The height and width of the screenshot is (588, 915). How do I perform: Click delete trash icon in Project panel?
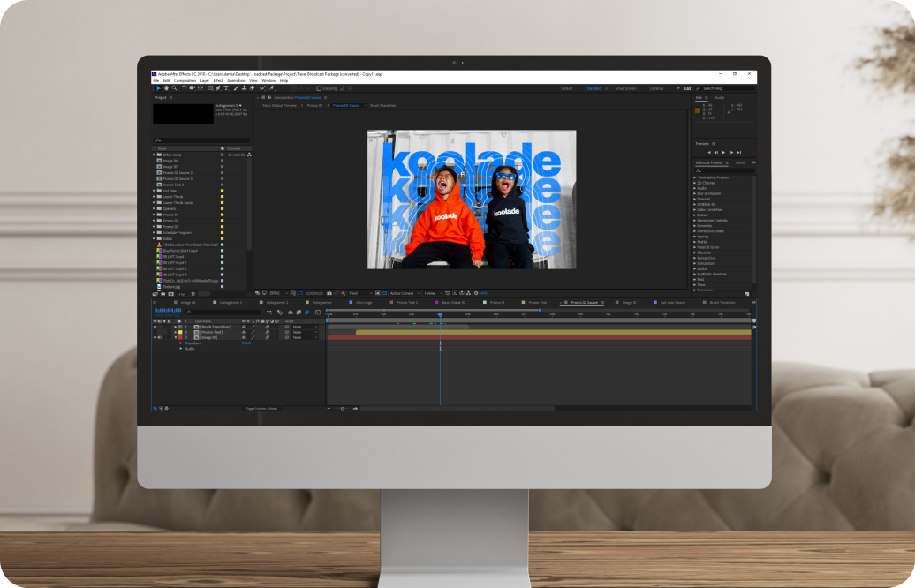point(193,294)
